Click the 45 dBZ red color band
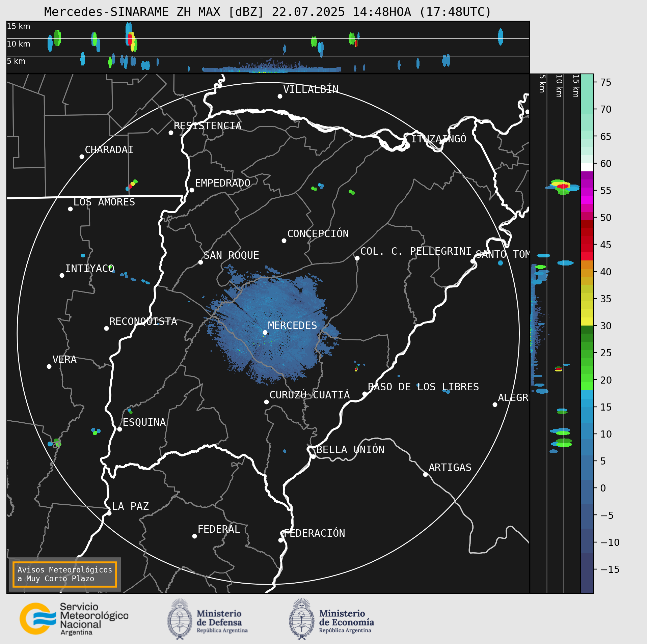Image resolution: width=647 pixels, height=644 pixels. 587,244
